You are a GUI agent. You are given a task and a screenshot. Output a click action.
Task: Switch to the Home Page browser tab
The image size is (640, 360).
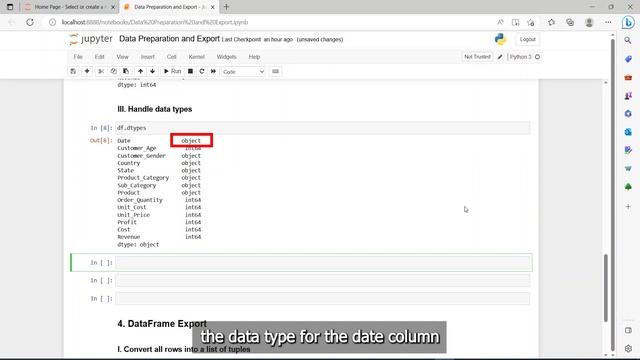68,7
